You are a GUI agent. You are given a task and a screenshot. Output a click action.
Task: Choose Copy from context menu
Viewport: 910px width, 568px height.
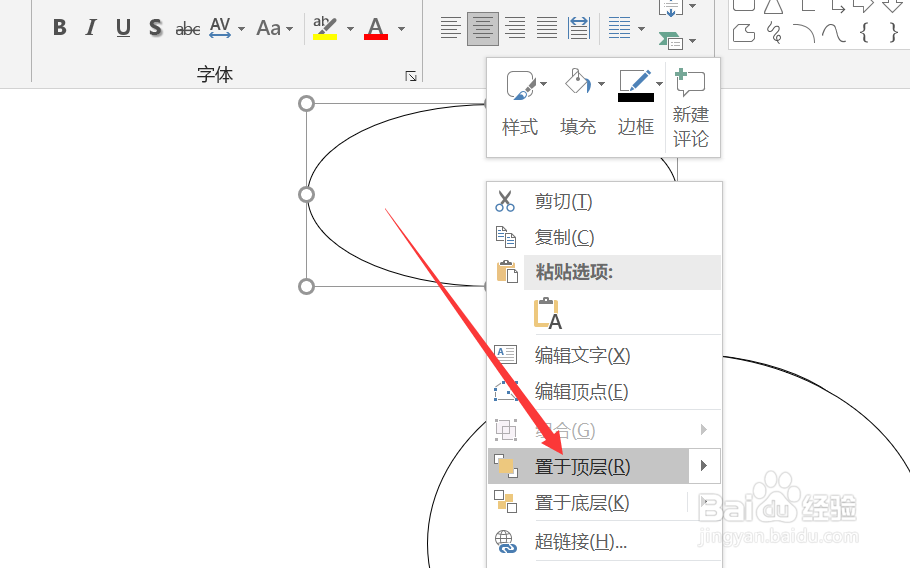[605, 237]
